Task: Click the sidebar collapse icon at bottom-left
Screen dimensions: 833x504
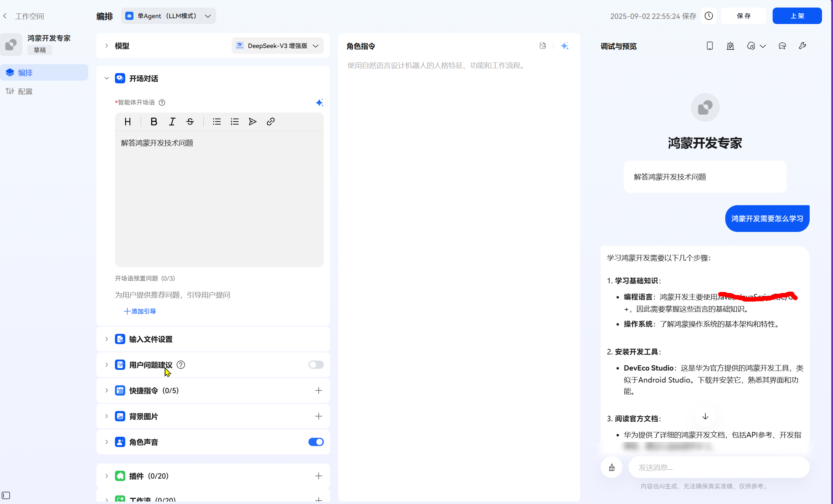Action: tap(6, 495)
